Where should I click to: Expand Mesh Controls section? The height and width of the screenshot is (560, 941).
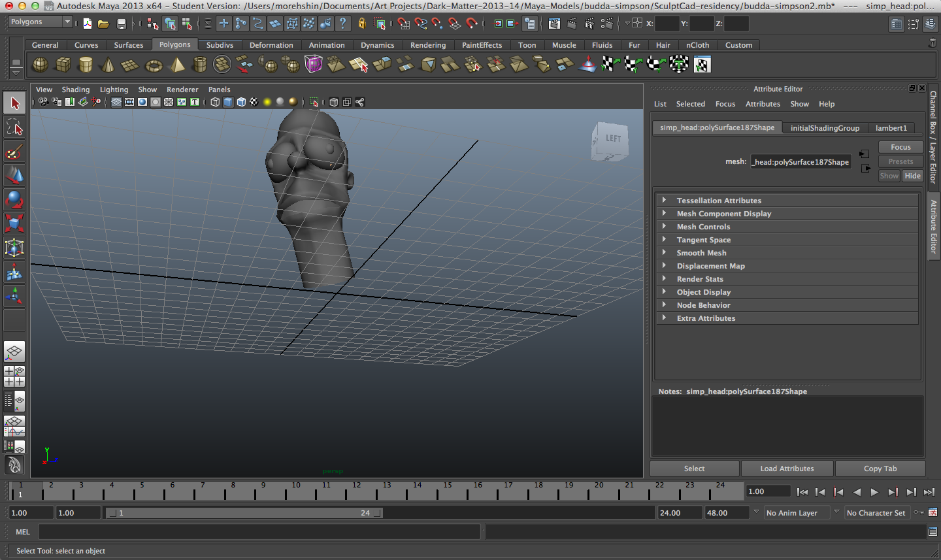(787, 227)
